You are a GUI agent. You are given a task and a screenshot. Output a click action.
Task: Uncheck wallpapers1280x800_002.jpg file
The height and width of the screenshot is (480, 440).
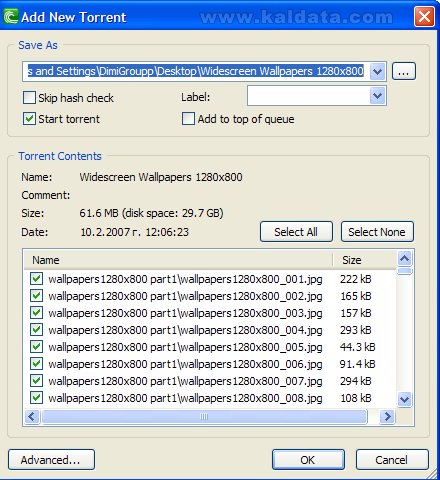[36, 296]
